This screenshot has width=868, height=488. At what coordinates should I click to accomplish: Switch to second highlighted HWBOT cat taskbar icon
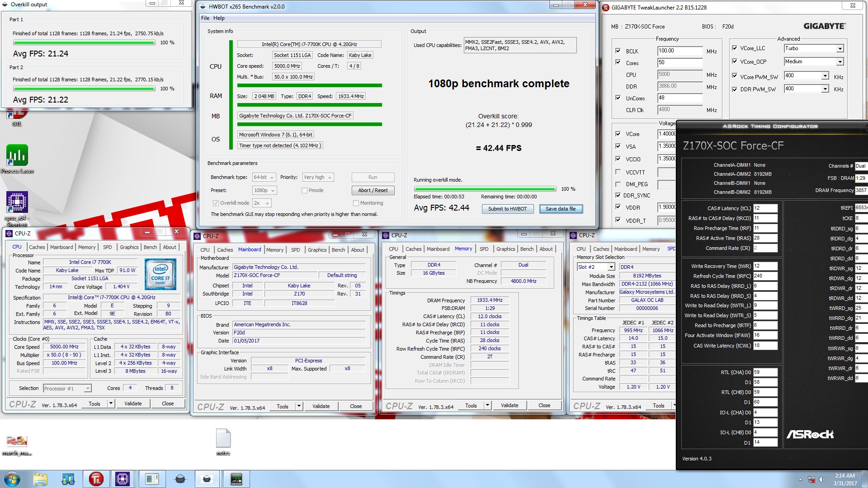pyautogui.click(x=208, y=479)
